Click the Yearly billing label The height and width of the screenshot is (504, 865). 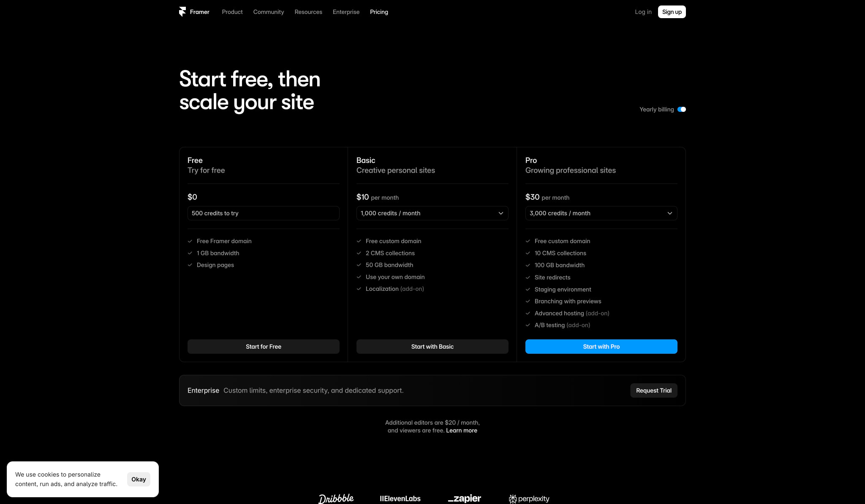coord(656,109)
